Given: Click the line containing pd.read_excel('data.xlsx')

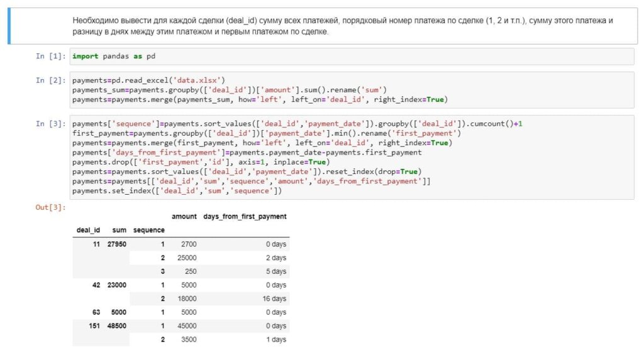Looking at the screenshot, I should [x=148, y=80].
